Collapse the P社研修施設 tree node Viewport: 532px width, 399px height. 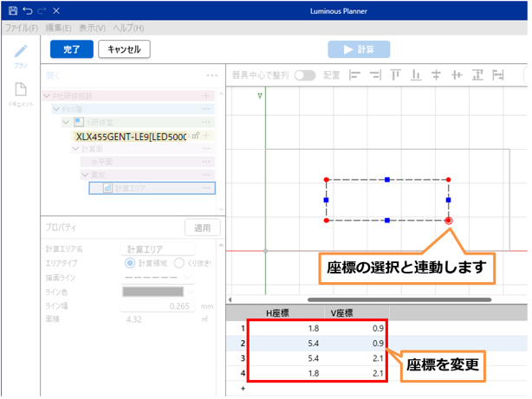(47, 96)
